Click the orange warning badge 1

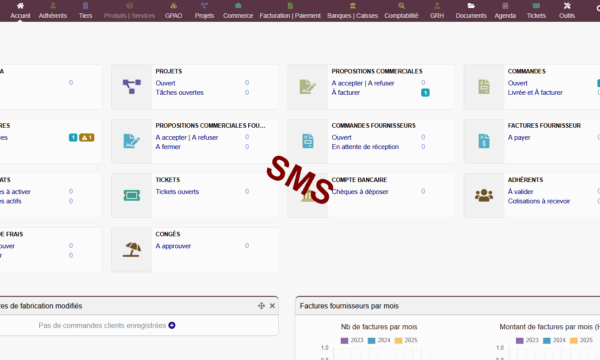(x=86, y=137)
